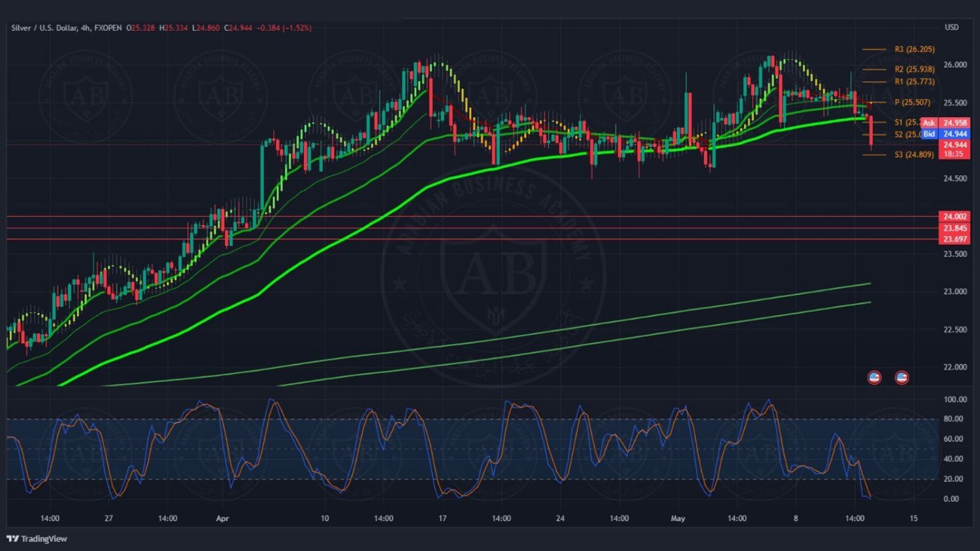
Task: Click the high value H25.334 in legend
Action: click(x=173, y=28)
